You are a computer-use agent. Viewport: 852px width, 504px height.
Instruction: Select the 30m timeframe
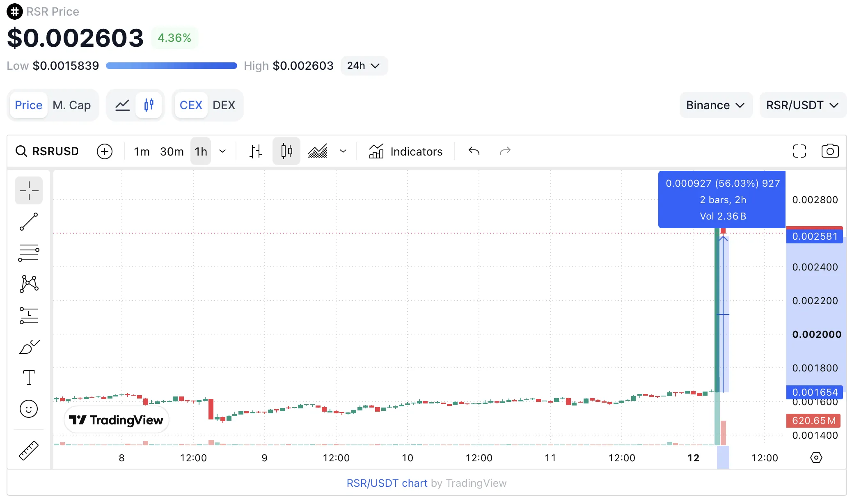[x=172, y=151]
